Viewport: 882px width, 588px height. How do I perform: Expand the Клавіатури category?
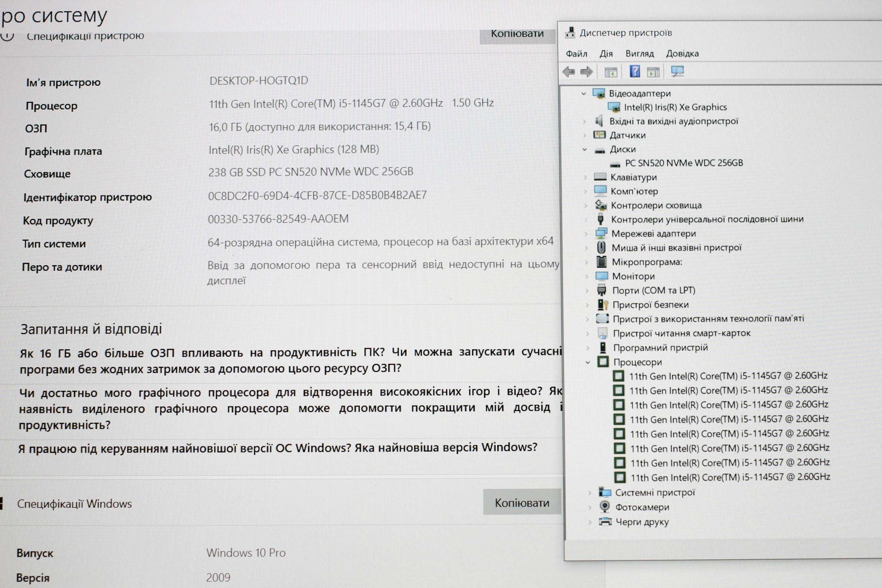pyautogui.click(x=585, y=177)
